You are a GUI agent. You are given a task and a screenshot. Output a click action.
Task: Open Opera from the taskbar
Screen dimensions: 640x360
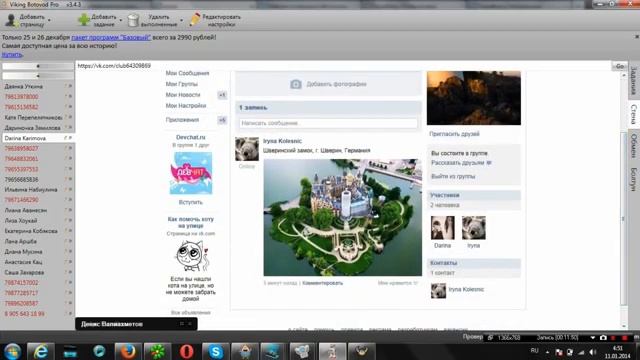tap(187, 351)
